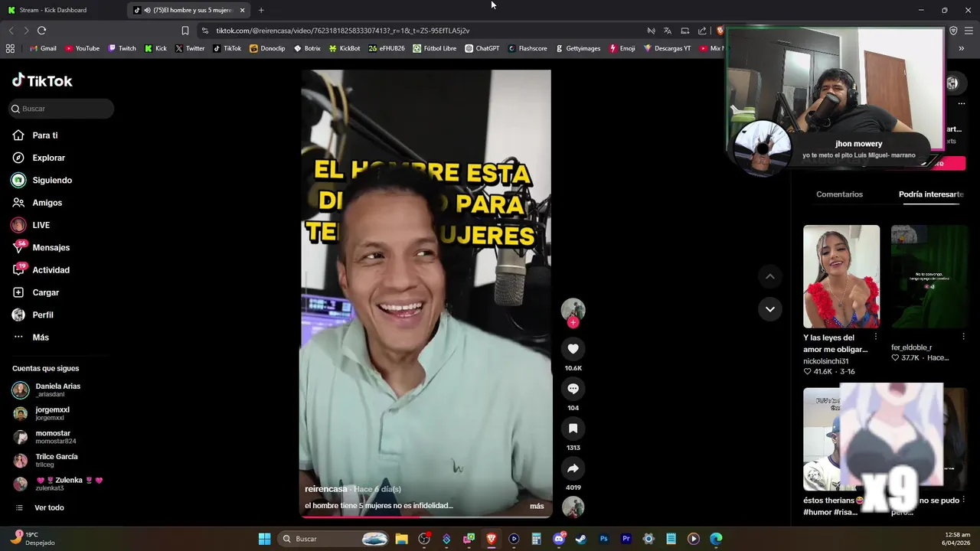Go to the next video with down chevron
The image size is (980, 551).
[x=770, y=309]
